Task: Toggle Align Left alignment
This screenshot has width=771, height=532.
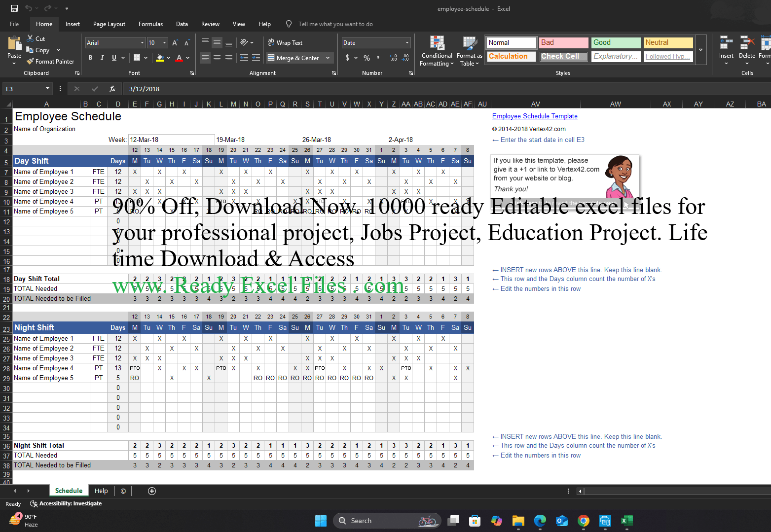Action: 205,58
